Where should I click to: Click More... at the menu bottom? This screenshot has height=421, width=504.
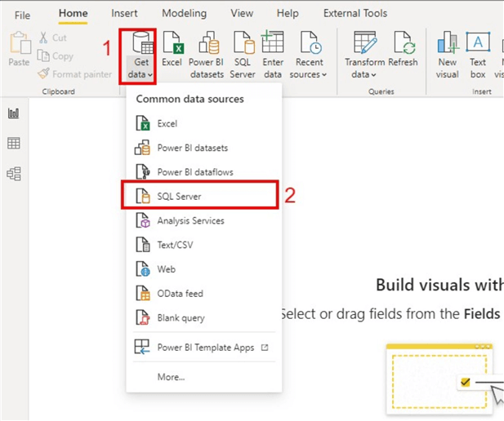[x=171, y=377]
